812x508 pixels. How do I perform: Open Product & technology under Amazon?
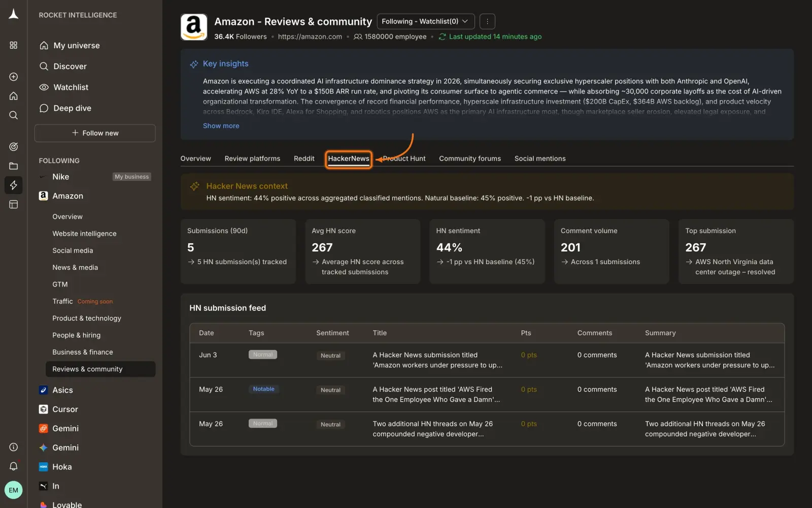(87, 318)
